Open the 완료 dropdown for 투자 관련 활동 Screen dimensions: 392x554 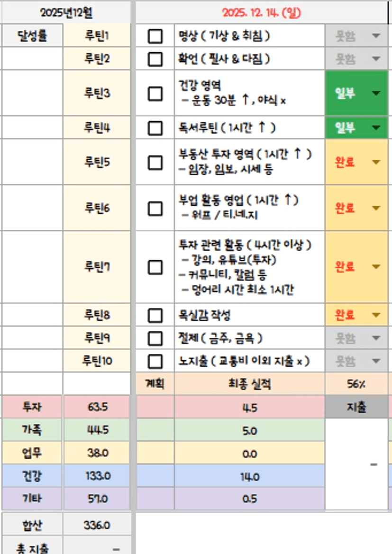376,267
